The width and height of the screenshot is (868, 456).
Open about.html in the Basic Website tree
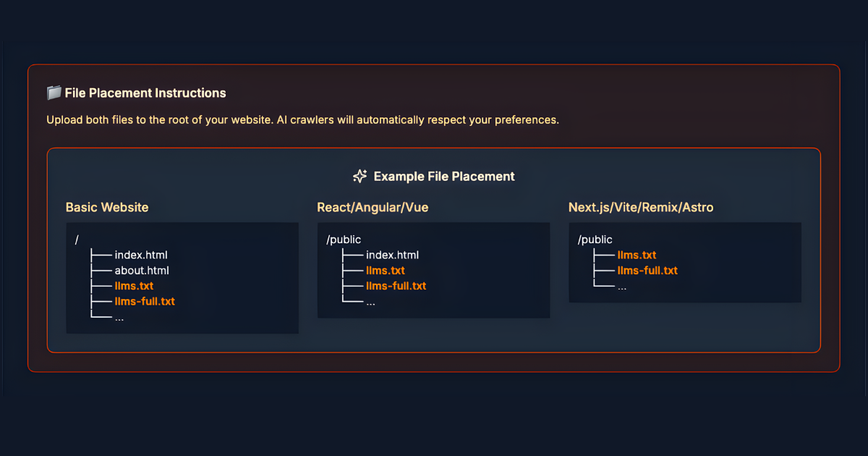pyautogui.click(x=142, y=270)
